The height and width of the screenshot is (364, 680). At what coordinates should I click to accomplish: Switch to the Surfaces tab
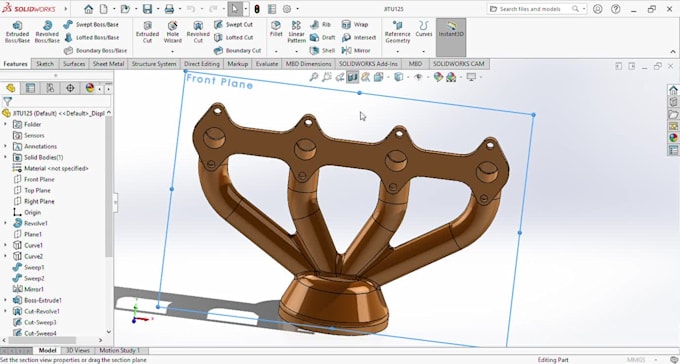tap(74, 64)
